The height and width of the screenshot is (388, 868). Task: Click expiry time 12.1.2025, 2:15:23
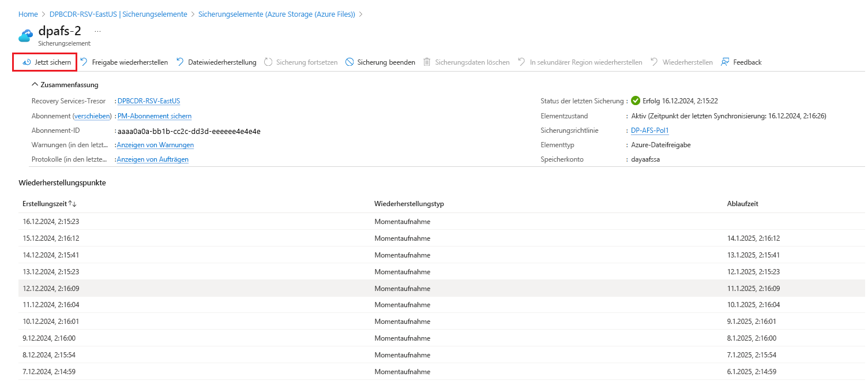tap(754, 272)
